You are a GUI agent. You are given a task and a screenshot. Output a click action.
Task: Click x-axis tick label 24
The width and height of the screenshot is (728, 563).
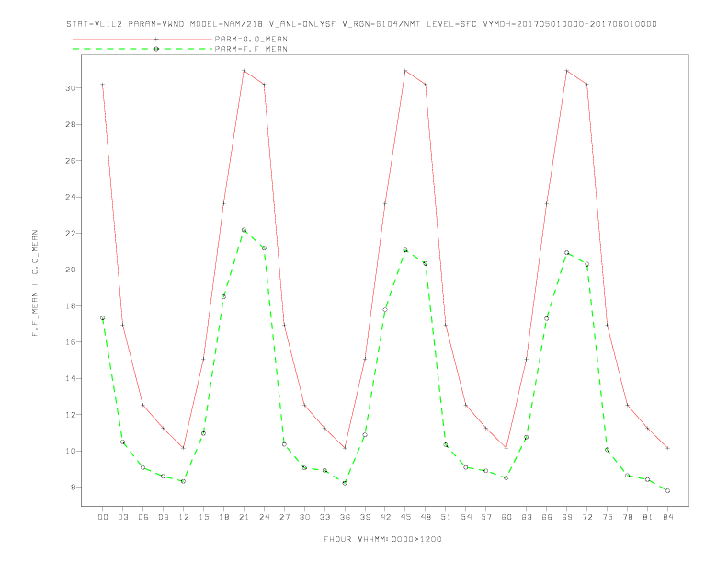[264, 517]
